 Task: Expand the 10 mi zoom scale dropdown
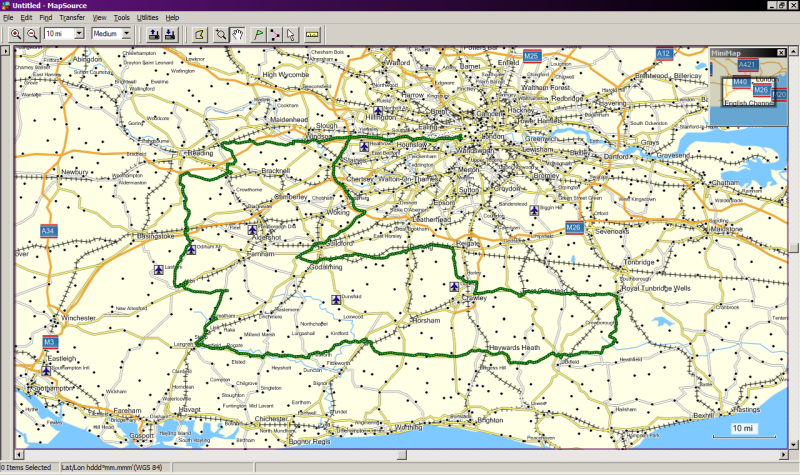point(79,34)
